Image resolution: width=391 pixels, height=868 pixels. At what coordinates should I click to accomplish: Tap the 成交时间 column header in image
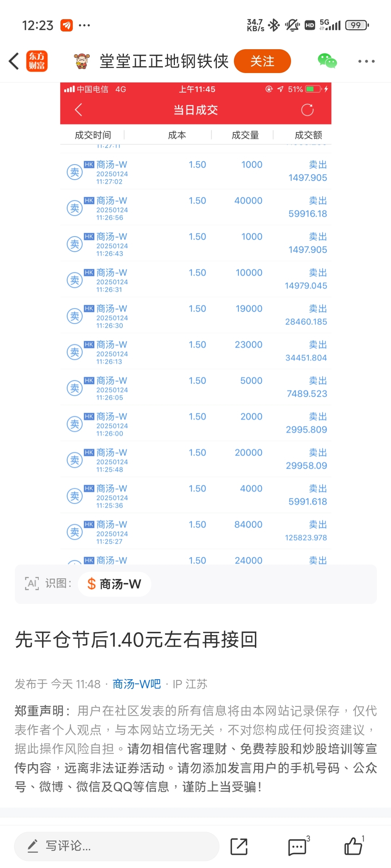coord(93,135)
